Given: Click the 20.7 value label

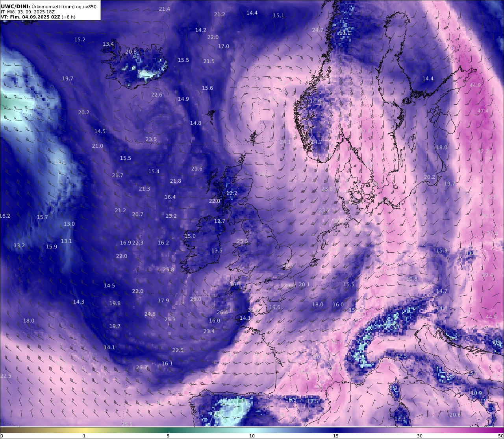Looking at the screenshot, I should click(138, 214).
